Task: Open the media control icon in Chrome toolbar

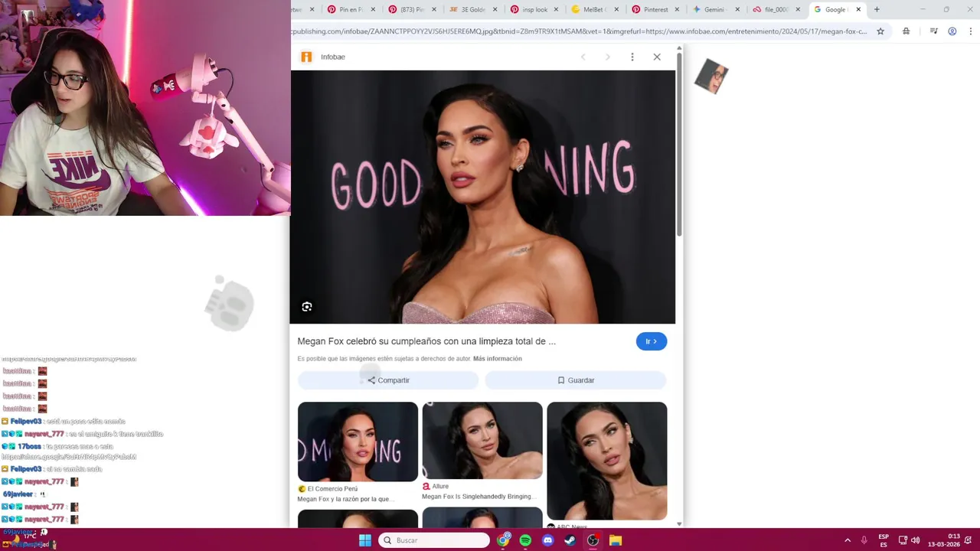Action: [x=934, y=31]
